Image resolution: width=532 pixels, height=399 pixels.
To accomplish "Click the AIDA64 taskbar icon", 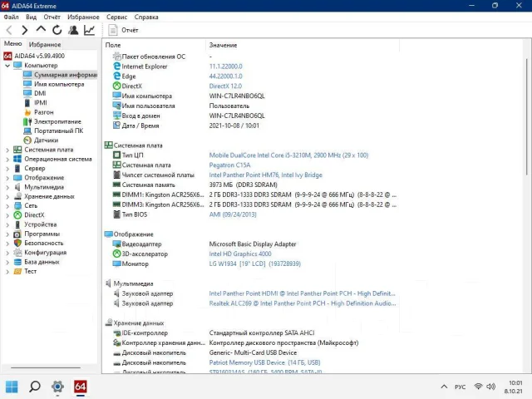I will tap(81, 387).
